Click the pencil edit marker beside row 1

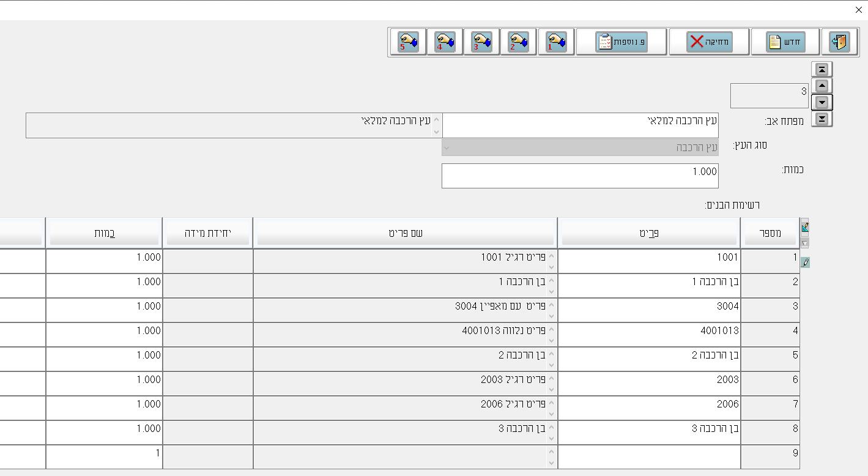point(805,262)
